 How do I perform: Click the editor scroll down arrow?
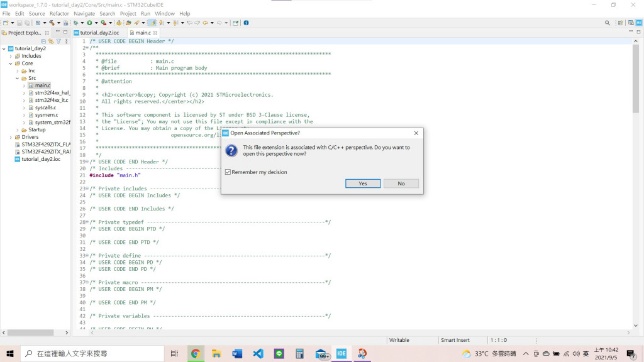click(x=636, y=326)
